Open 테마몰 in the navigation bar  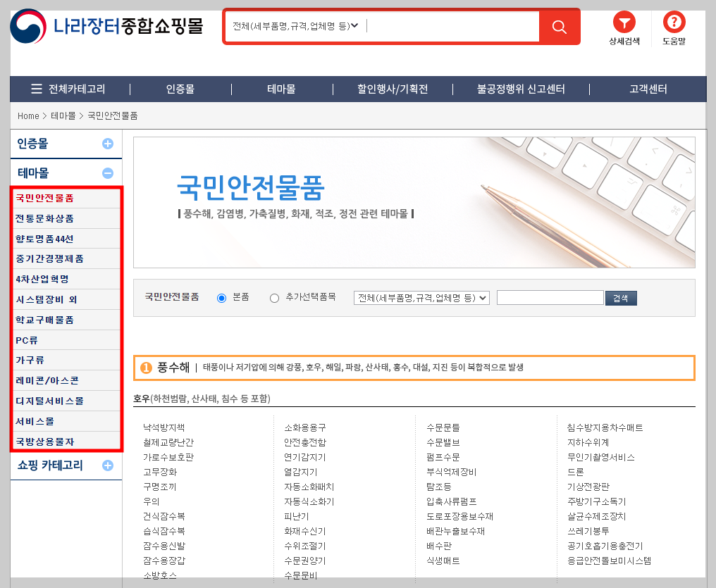tap(281, 89)
